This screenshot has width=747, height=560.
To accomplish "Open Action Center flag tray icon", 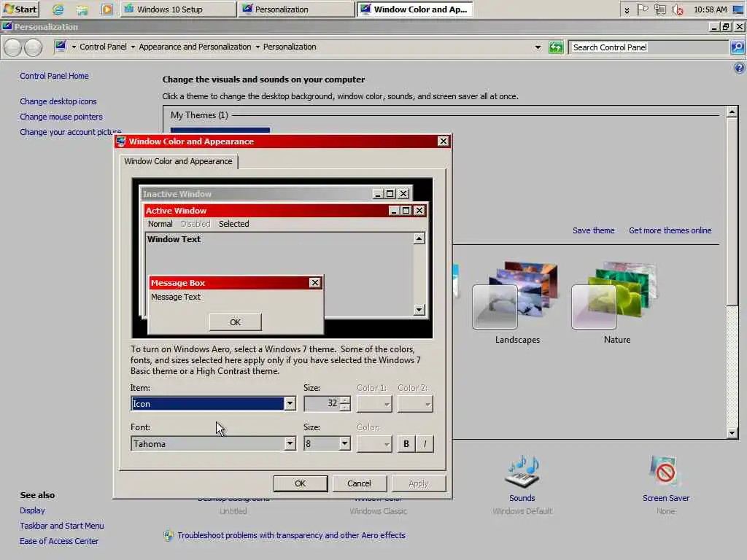I will (x=643, y=9).
